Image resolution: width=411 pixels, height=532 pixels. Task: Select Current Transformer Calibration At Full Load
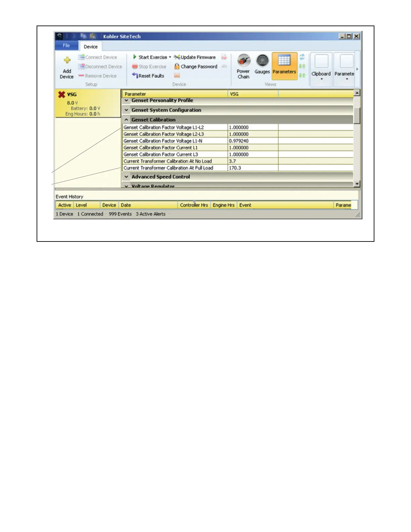click(x=238, y=168)
